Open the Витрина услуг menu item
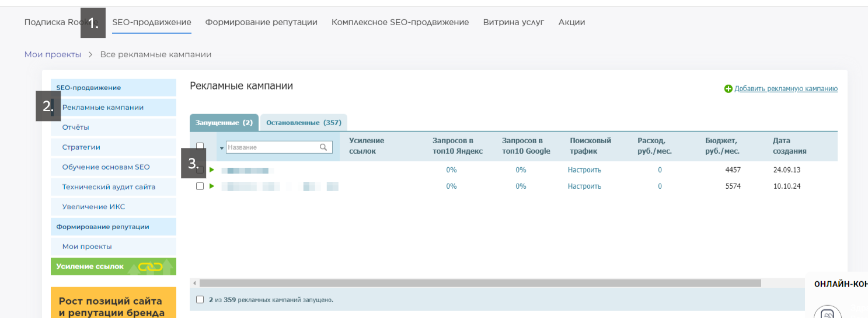The height and width of the screenshot is (318, 868). pyautogui.click(x=513, y=22)
